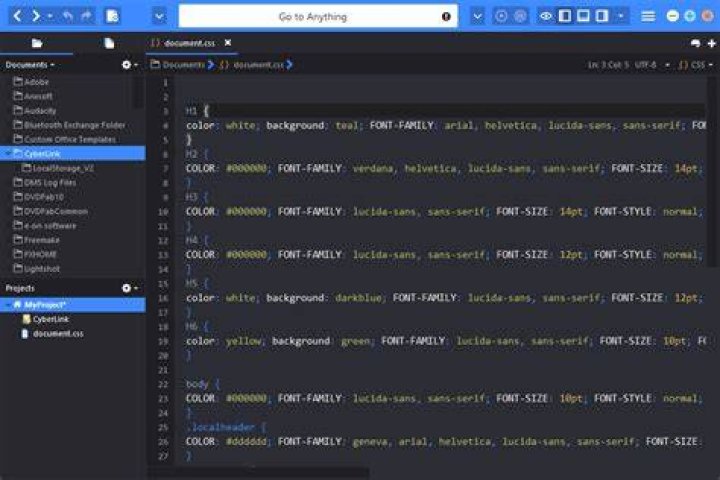
Task: Click the dark circle icon inside Go to Anything
Action: (x=446, y=17)
